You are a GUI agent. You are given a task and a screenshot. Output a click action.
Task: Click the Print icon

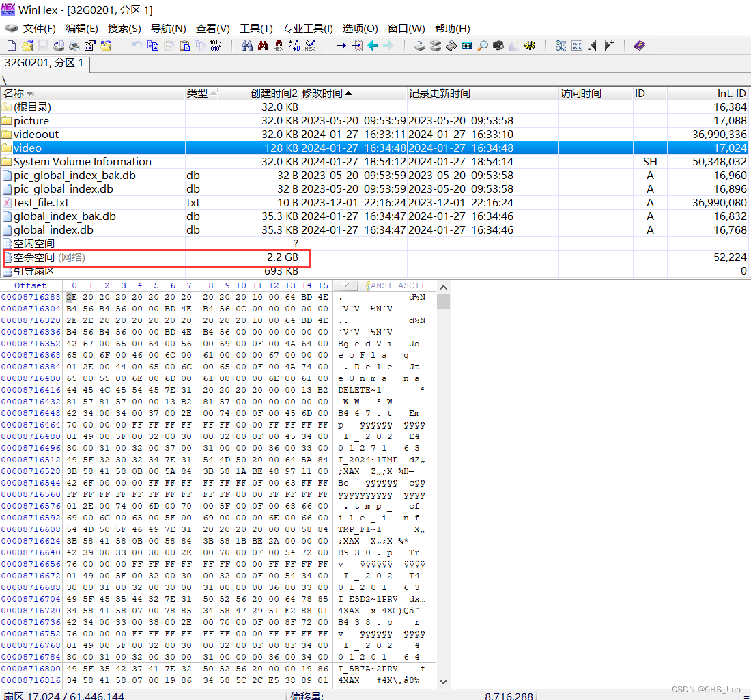tap(74, 46)
